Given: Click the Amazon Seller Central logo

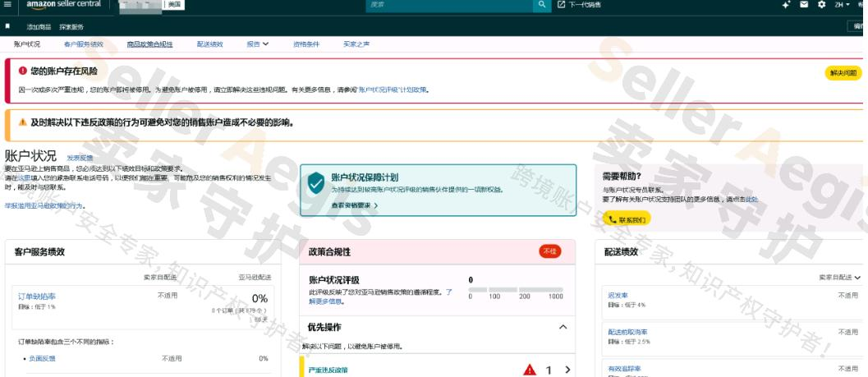Looking at the screenshot, I should (64, 4).
